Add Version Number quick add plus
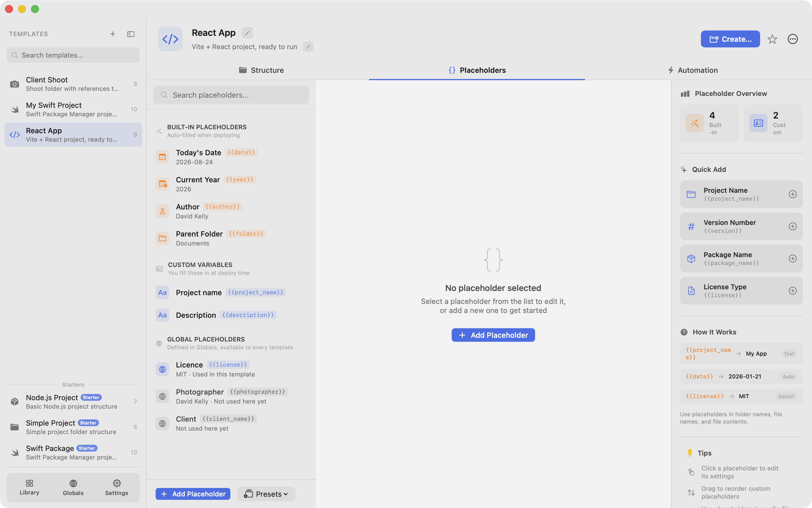Viewport: 812px width, 508px height. [793, 226]
